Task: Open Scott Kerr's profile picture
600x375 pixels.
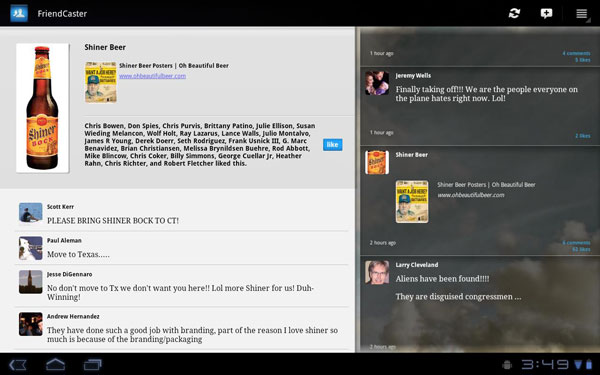Action: tap(31, 213)
